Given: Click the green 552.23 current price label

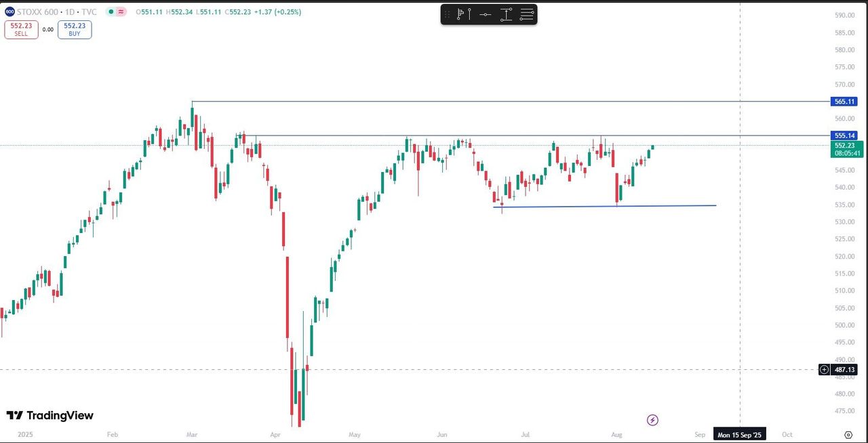Looking at the screenshot, I should [846, 146].
